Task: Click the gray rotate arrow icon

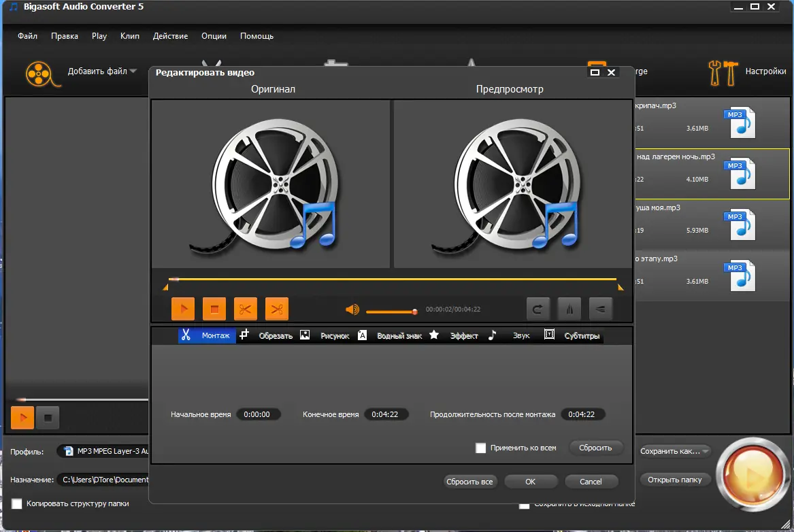Action: [537, 309]
